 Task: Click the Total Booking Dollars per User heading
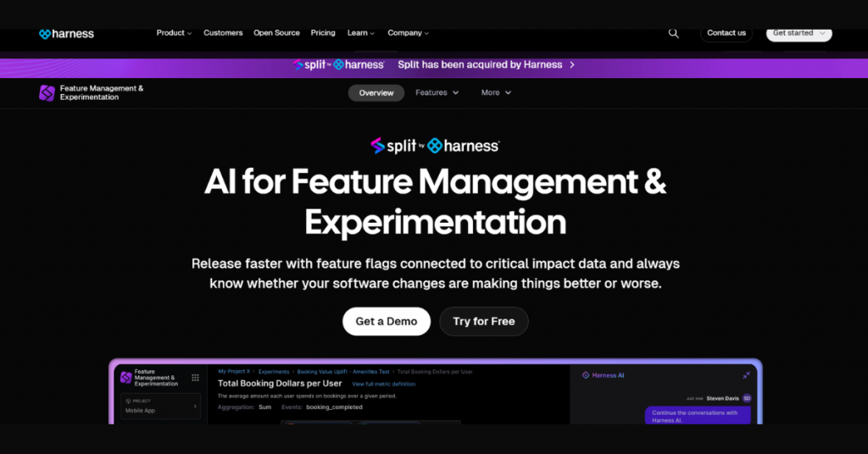tap(280, 383)
